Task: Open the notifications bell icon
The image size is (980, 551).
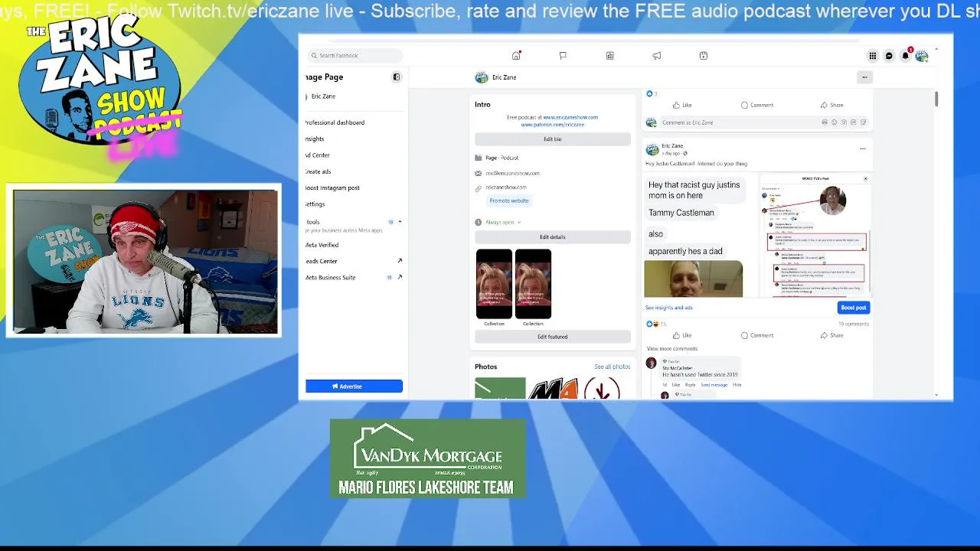Action: (x=906, y=56)
